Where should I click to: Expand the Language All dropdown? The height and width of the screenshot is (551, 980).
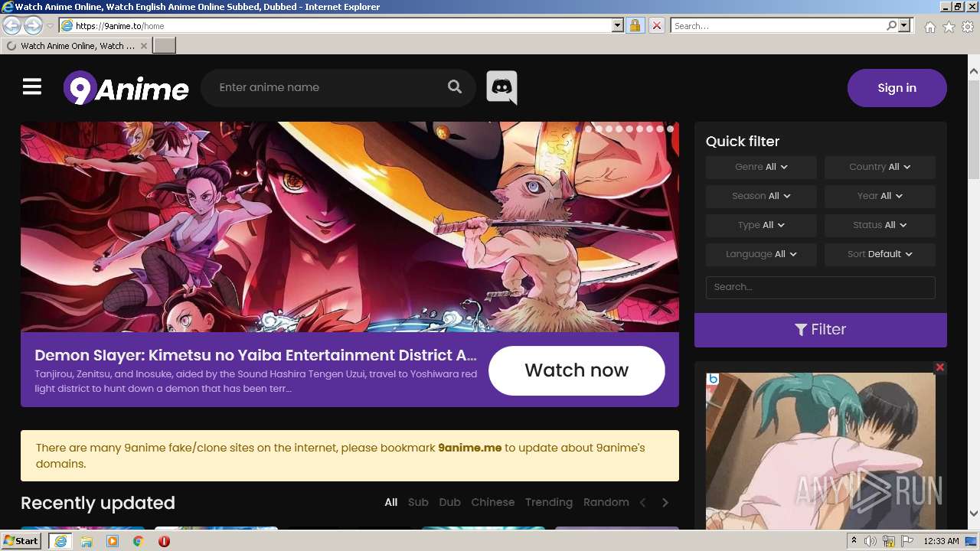[x=761, y=254]
